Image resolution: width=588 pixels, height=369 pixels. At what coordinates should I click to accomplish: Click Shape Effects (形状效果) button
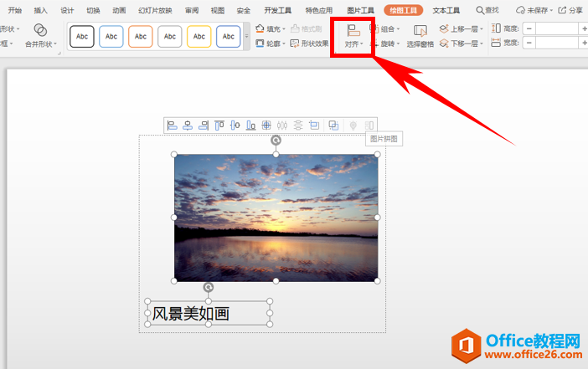[x=310, y=44]
